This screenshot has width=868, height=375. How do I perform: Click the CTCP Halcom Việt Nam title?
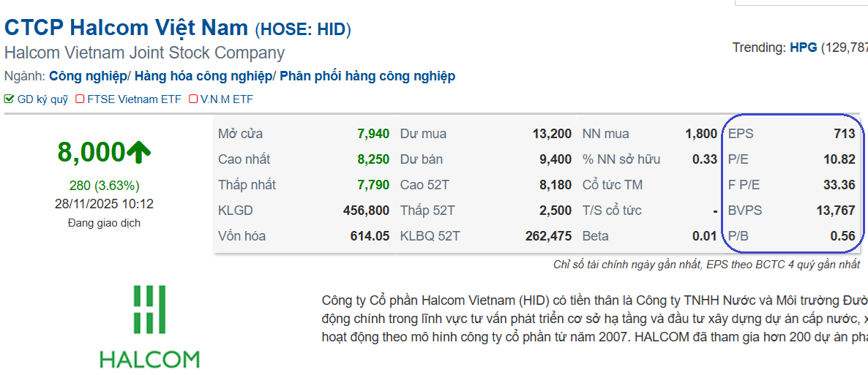[x=126, y=28]
